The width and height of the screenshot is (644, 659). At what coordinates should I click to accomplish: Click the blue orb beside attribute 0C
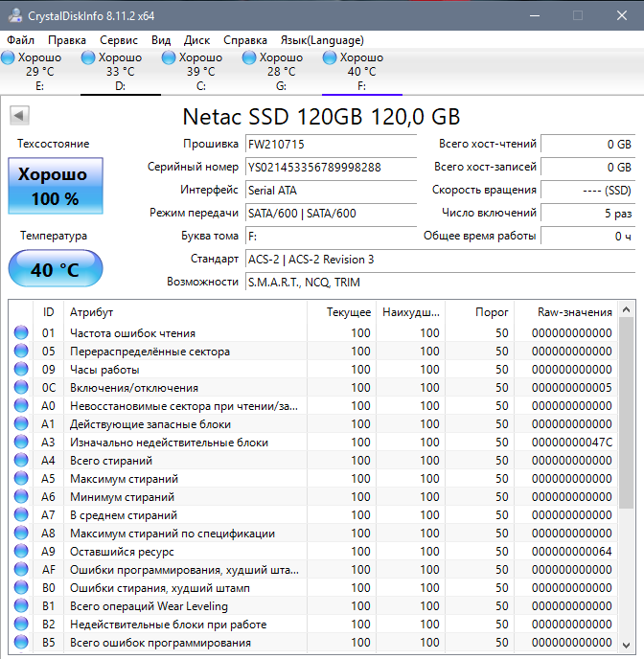pyautogui.click(x=21, y=388)
